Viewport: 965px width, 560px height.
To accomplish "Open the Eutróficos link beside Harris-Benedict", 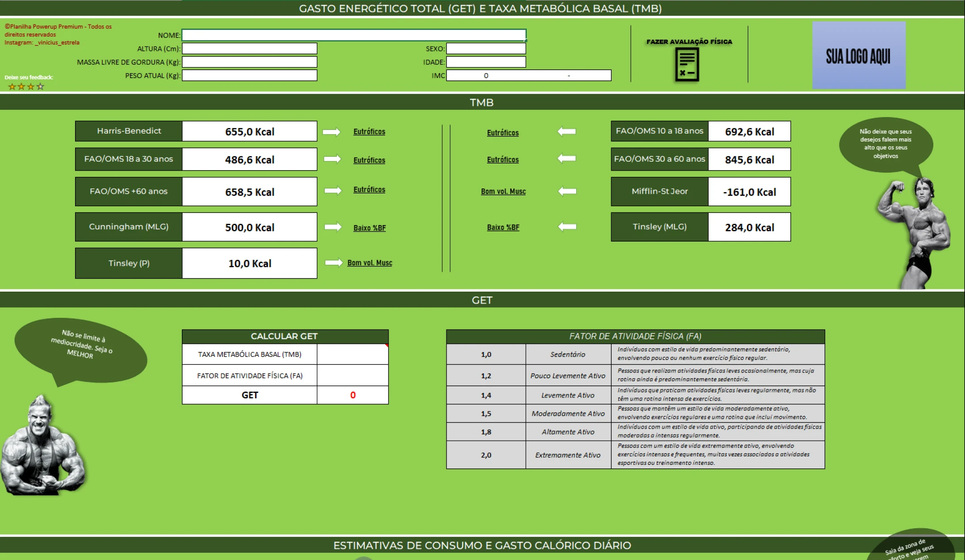I will 369,132.
